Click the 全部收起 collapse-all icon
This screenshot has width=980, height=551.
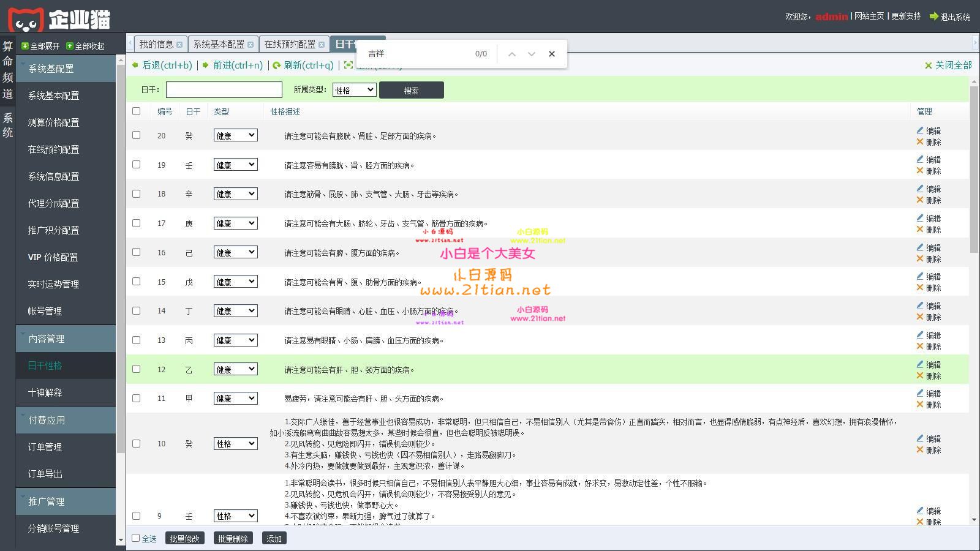point(69,46)
